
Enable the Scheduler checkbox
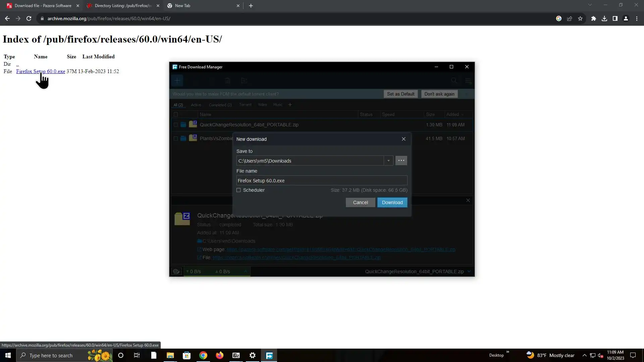click(x=238, y=190)
